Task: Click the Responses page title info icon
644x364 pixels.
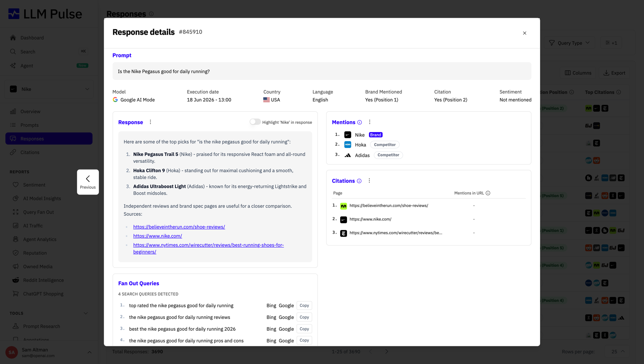Action: tap(152, 14)
